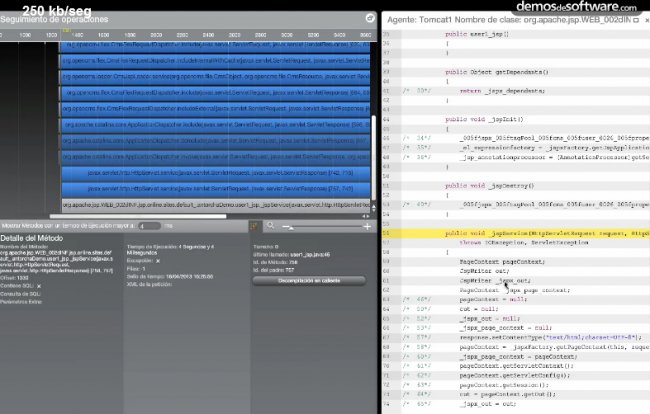Select the ApplicationDispatcher.include operation bar

(215, 125)
